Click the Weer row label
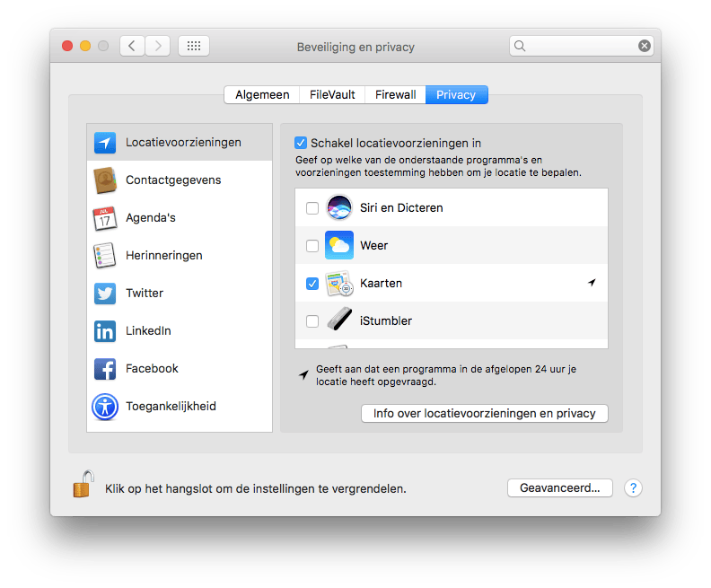Viewport: 711px width, 588px height. [x=374, y=245]
